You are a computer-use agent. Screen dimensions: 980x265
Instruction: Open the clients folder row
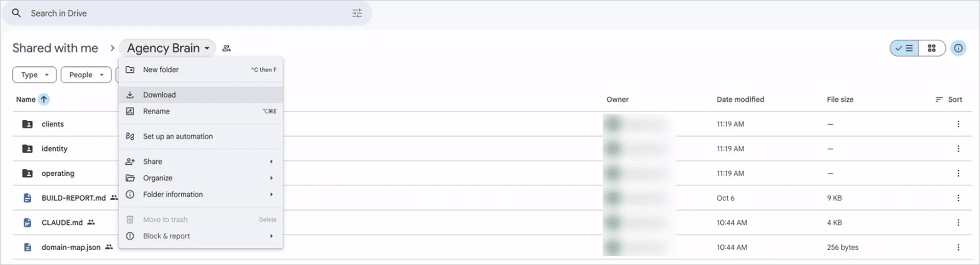coord(492,124)
